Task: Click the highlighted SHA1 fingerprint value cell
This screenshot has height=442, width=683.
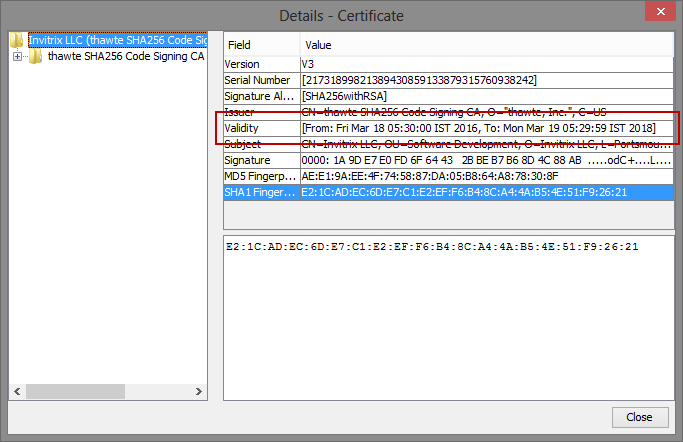Action: (x=487, y=192)
